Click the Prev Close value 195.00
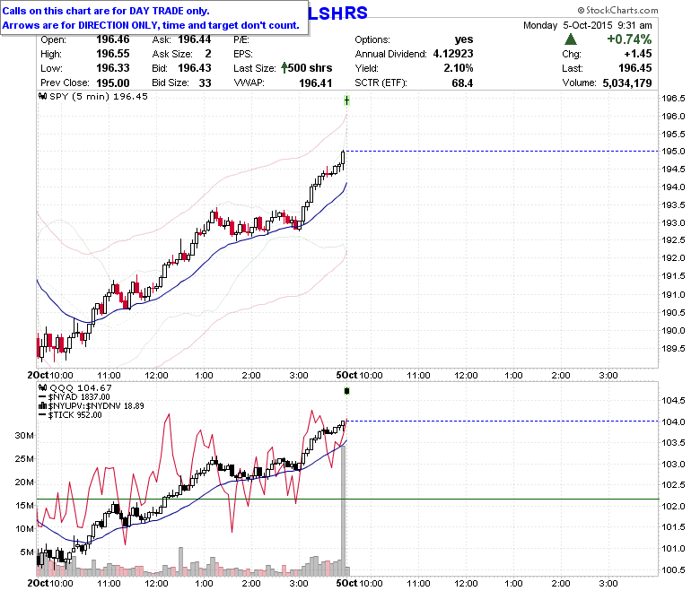 click(x=112, y=83)
